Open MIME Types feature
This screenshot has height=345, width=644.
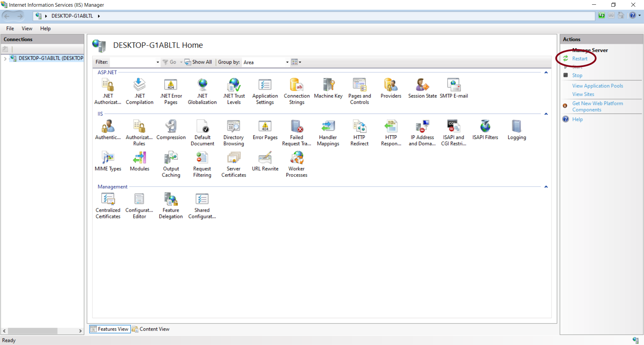coord(108,161)
